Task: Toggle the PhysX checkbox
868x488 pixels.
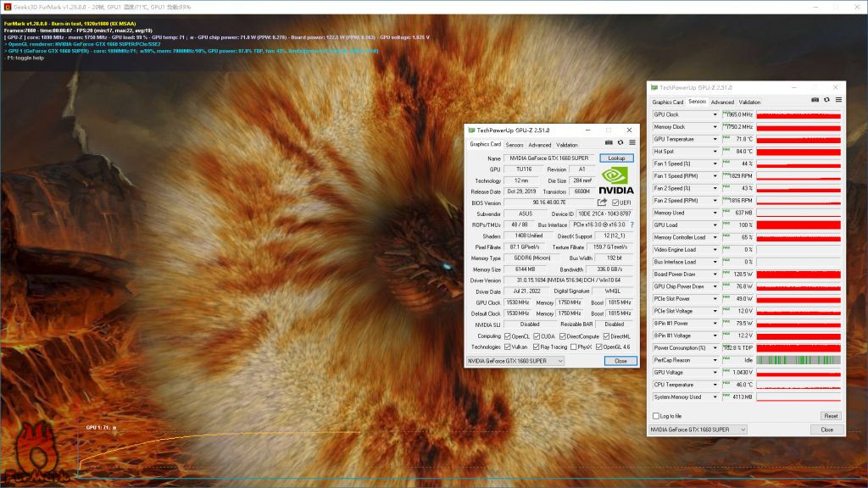Action: tap(576, 347)
